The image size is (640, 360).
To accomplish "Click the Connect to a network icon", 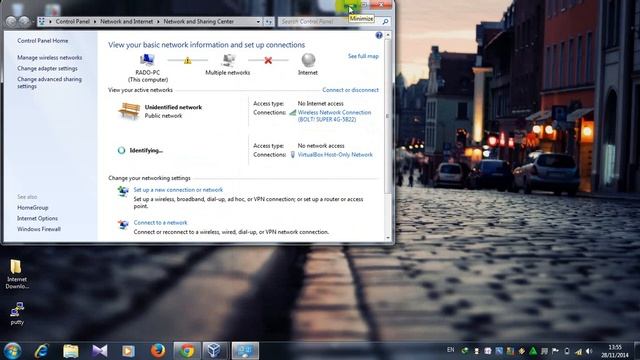I will coord(123,224).
